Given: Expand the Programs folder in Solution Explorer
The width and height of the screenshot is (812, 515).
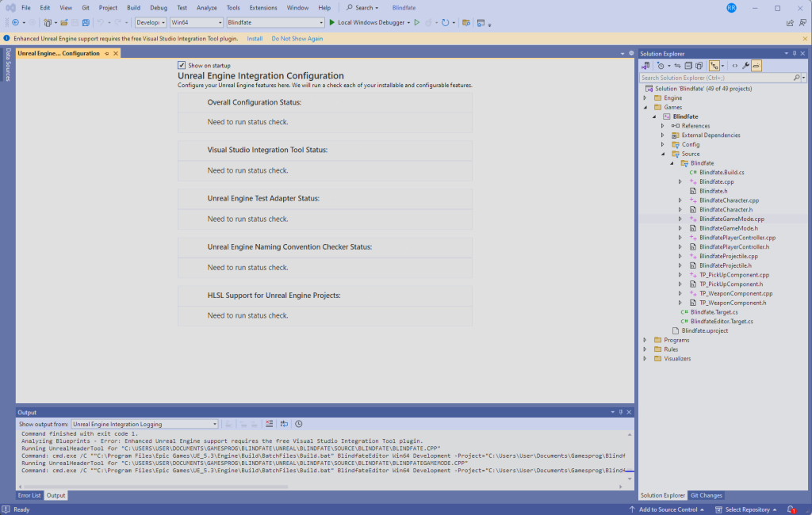Looking at the screenshot, I should [645, 340].
